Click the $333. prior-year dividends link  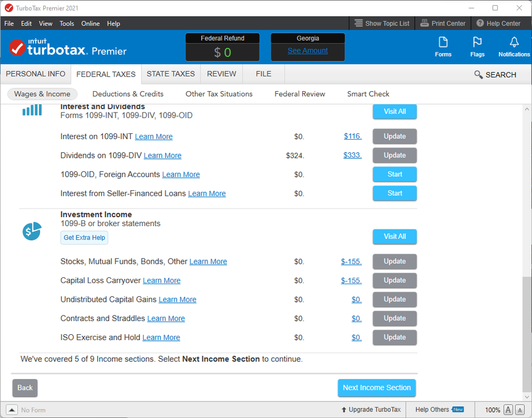tap(353, 155)
